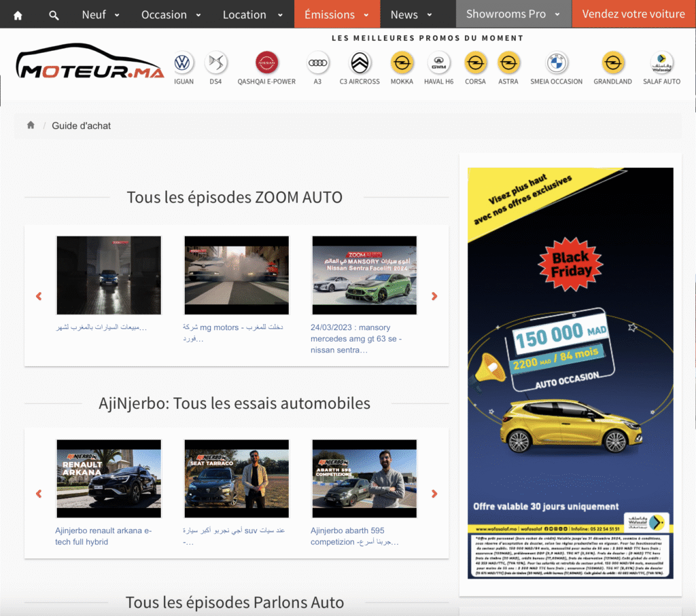This screenshot has width=696, height=616.
Task: Open the Opel Corsa promo logo
Action: pyautogui.click(x=475, y=62)
